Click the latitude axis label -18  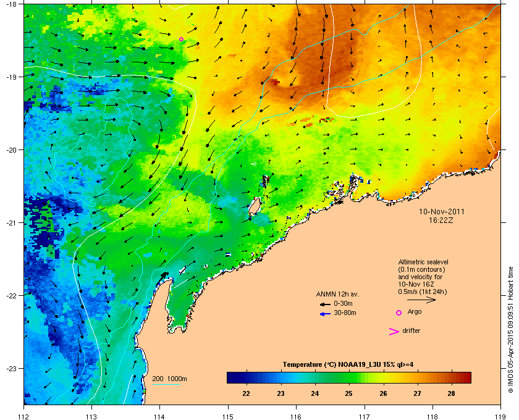pos(11,4)
